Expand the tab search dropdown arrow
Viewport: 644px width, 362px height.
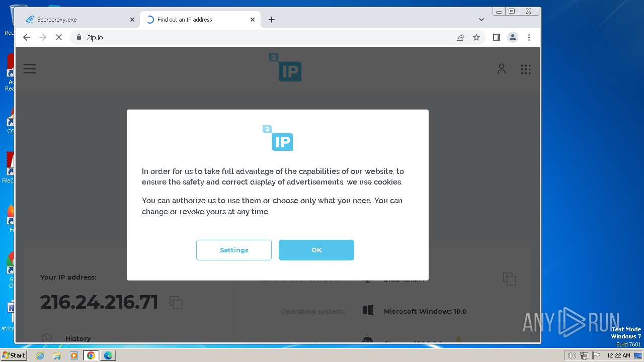click(x=481, y=20)
